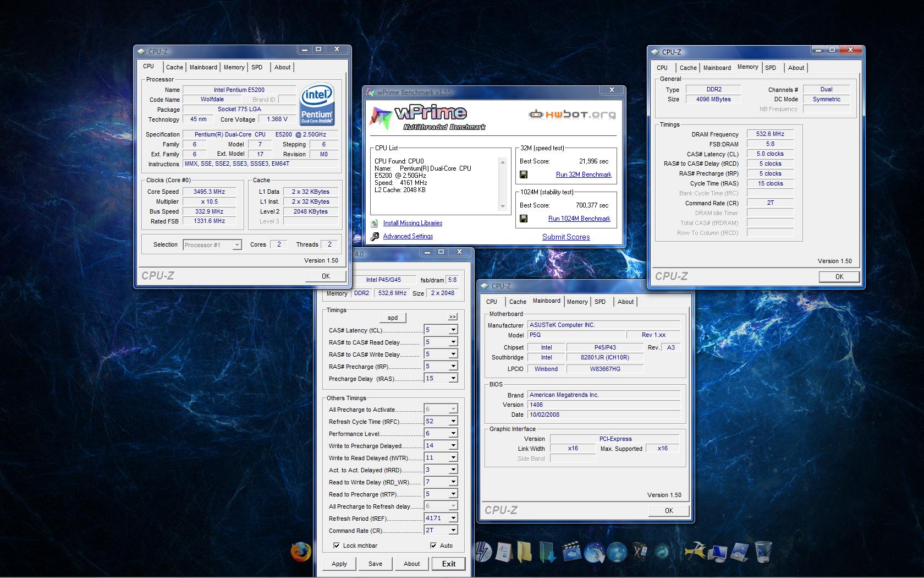Open the Precharge Delay (tRAS) dropdown

point(453,379)
